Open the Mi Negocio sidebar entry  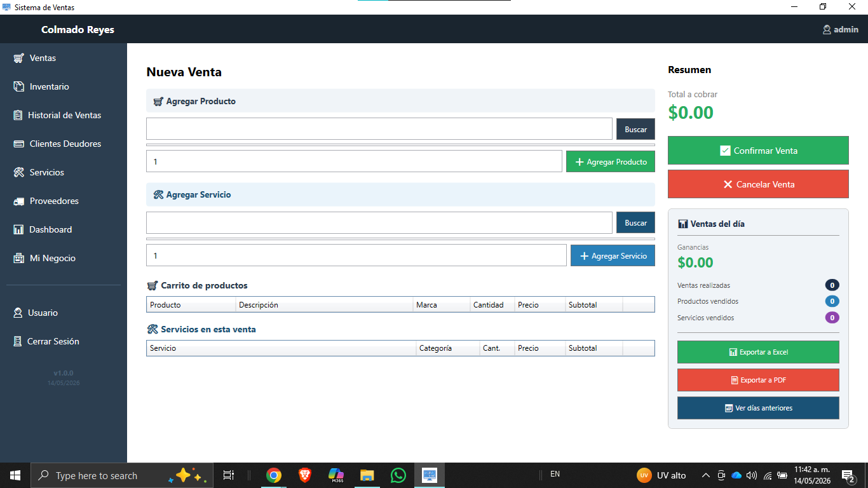tap(64, 258)
